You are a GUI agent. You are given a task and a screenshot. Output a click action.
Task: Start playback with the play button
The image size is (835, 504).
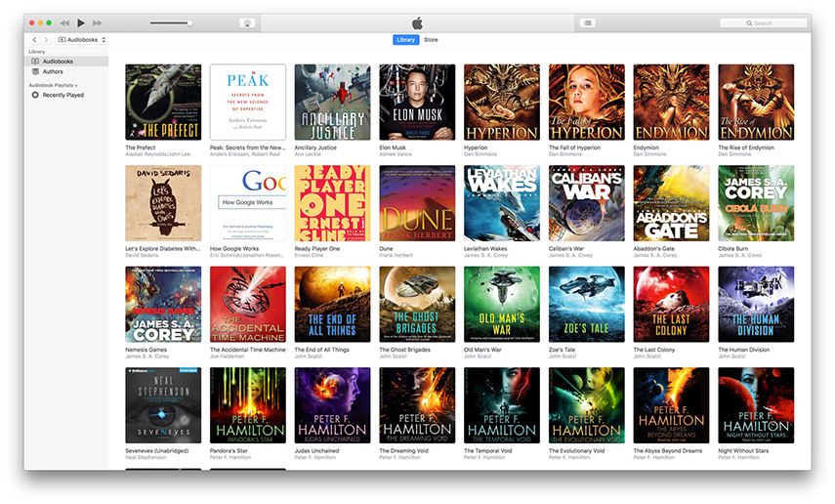(81, 22)
